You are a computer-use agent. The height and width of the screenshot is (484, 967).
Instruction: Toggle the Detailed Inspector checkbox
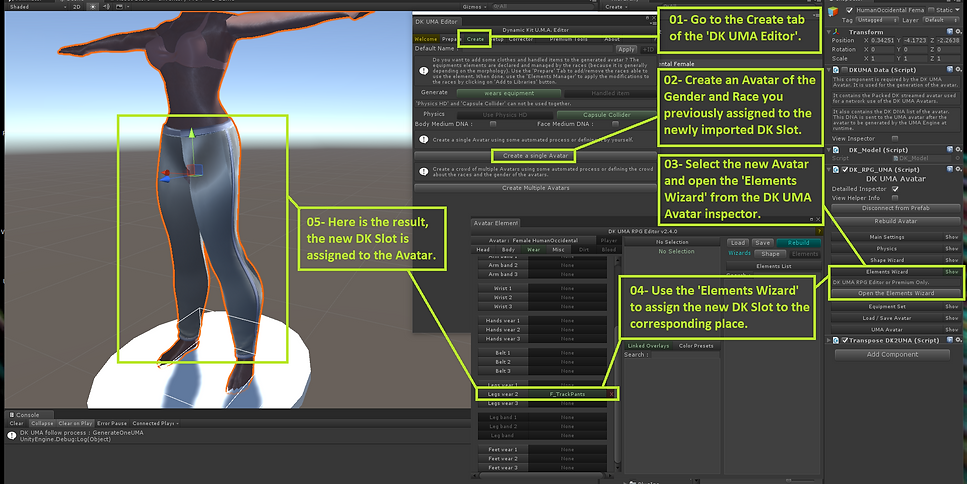coord(895,189)
